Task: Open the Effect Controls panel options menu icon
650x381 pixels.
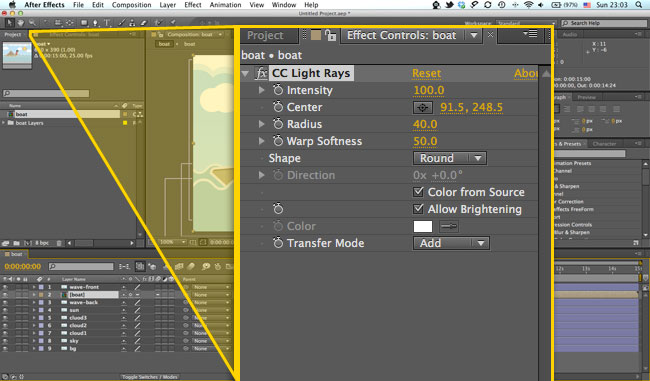Action: (x=530, y=34)
